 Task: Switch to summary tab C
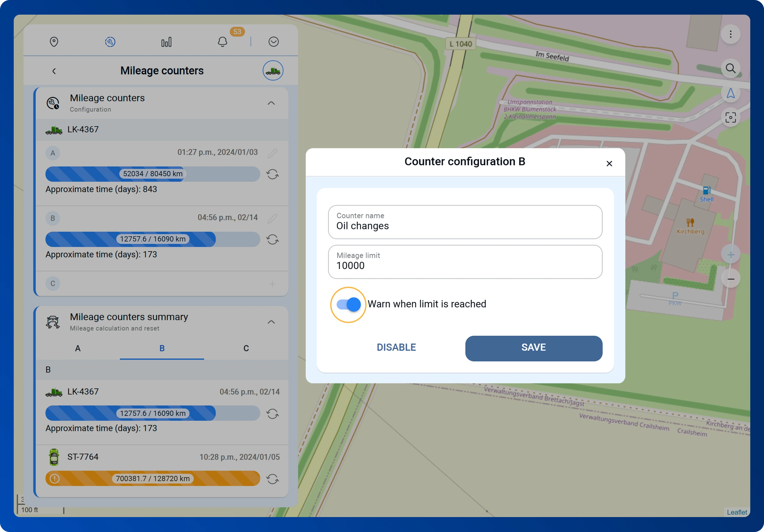(246, 348)
